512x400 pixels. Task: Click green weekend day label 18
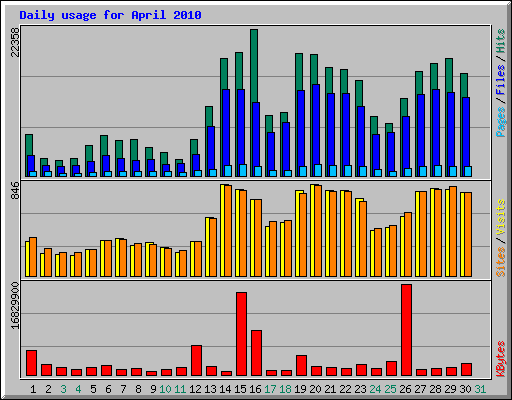[285, 389]
